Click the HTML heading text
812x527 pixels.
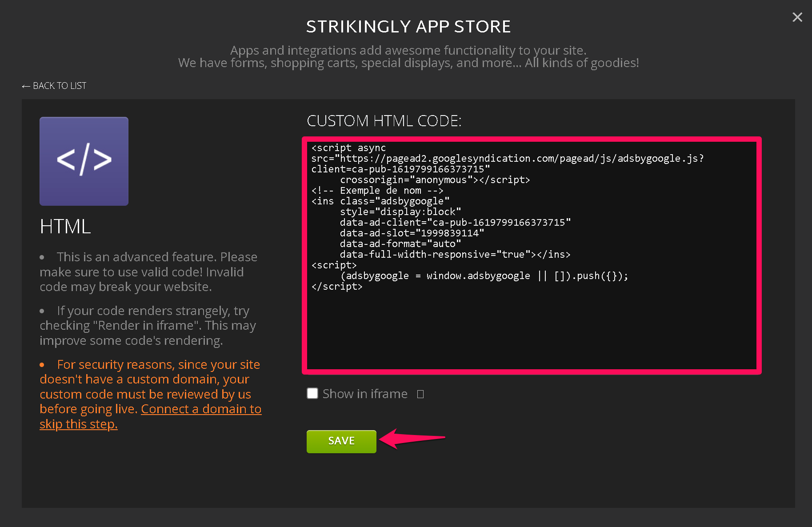[65, 227]
